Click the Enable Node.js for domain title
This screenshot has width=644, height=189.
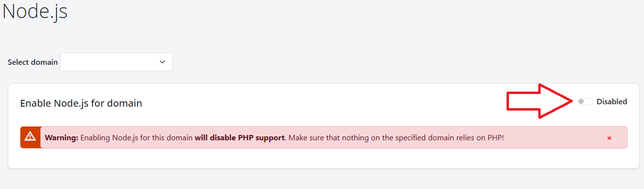point(81,103)
